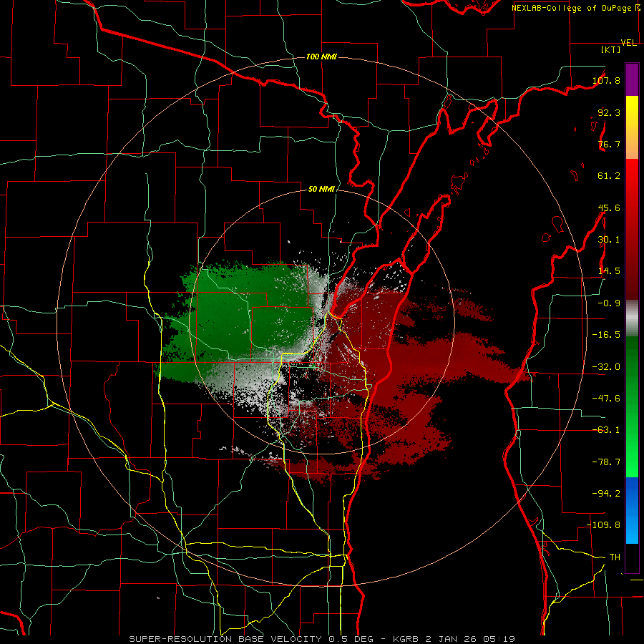Screen dimensions: 644x644
Task: Click the dark red outbound velocity area on the map
Action: [x=411, y=361]
